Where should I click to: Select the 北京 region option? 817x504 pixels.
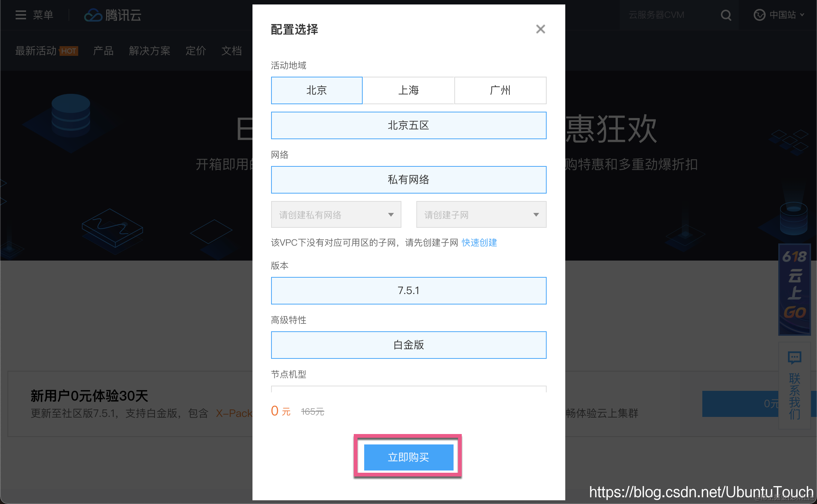click(x=317, y=90)
